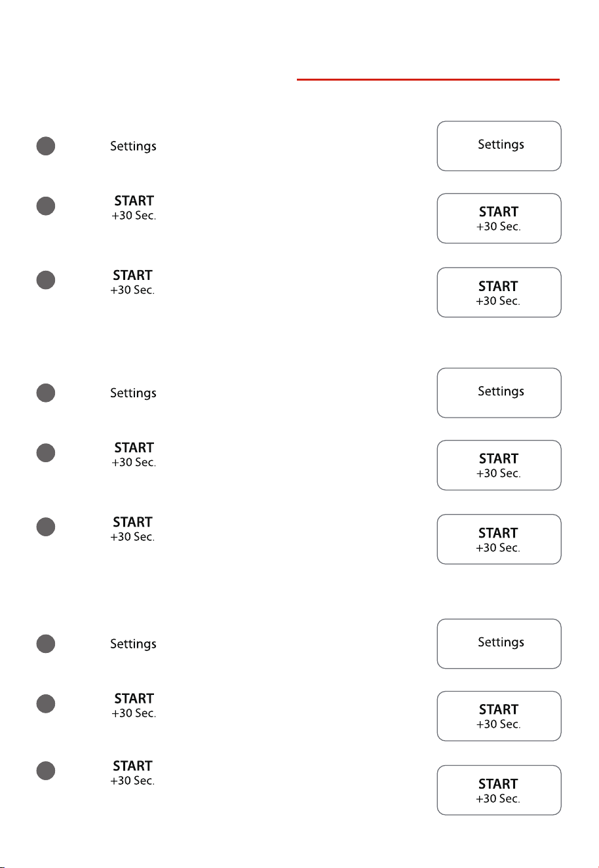The height and width of the screenshot is (868, 599).
Task: Click the unboxed Settings label in the top group
Action: click(133, 147)
